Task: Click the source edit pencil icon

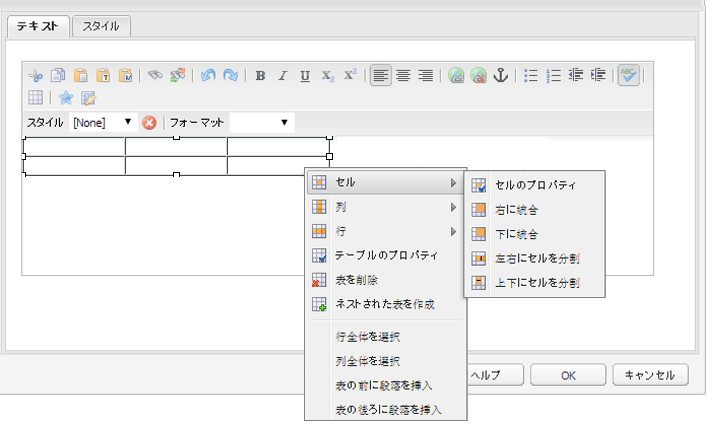Action: 88,98
